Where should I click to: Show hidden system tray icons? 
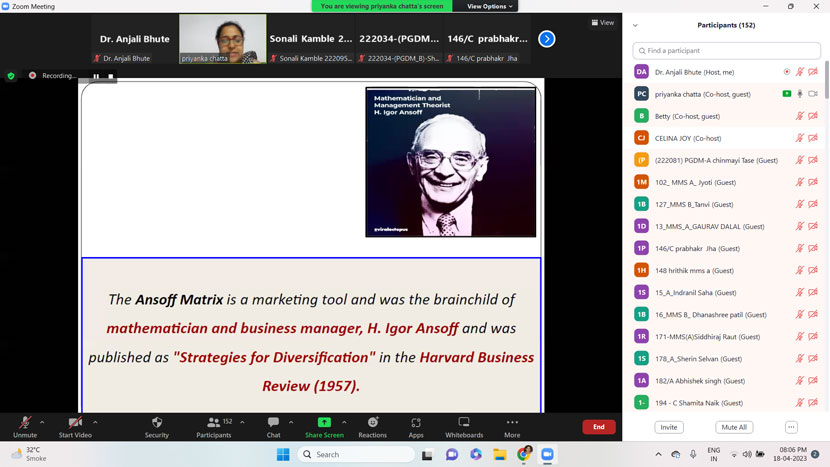658,454
